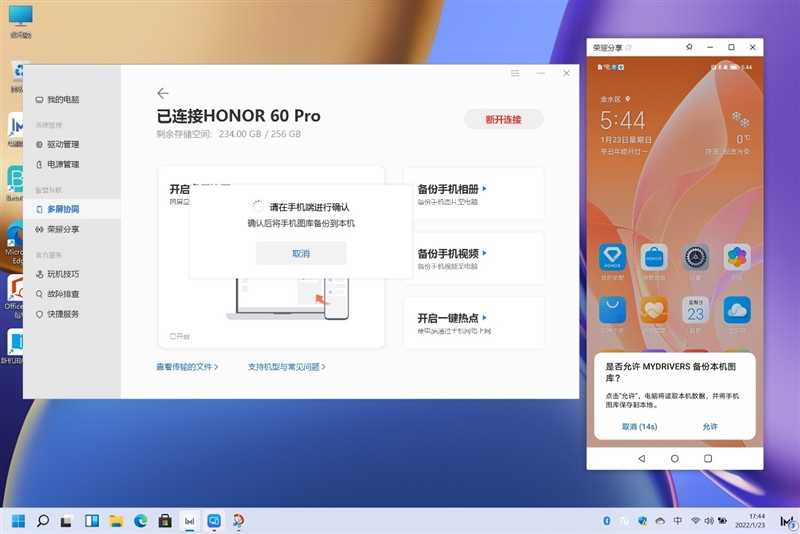The height and width of the screenshot is (534, 800).
Task: Open 电源管理 in the sidebar
Action: [57, 164]
